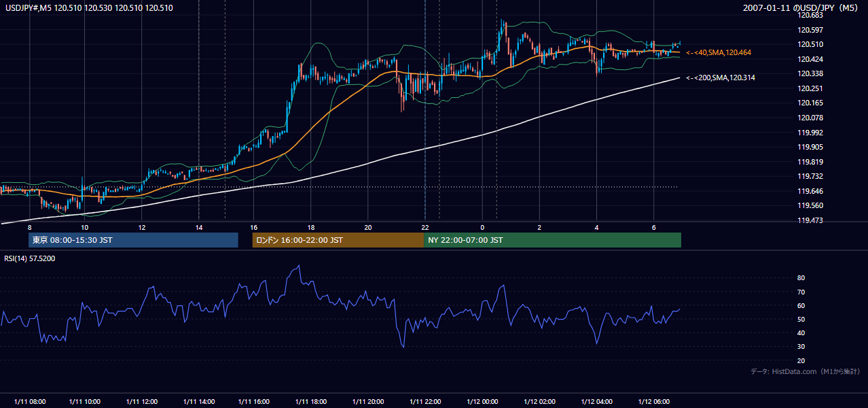Click date label 1/12 06:00
This screenshot has height=408, width=868.
tap(655, 402)
